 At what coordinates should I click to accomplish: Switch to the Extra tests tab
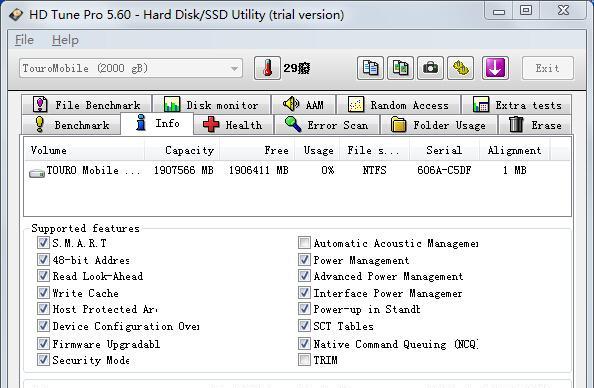click(517, 105)
